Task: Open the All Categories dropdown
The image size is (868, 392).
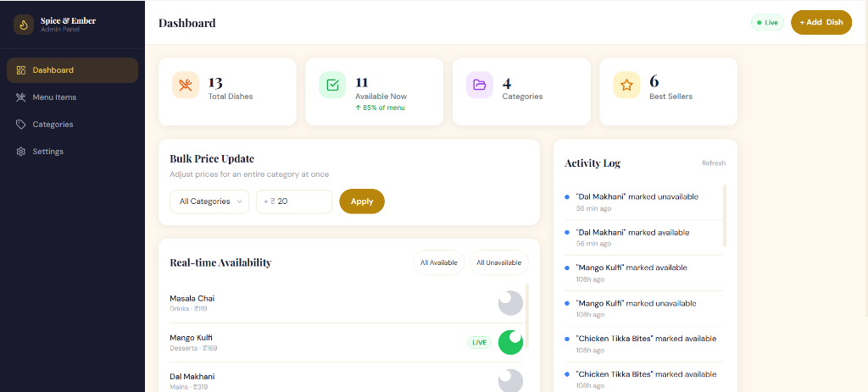Action: 209,202
